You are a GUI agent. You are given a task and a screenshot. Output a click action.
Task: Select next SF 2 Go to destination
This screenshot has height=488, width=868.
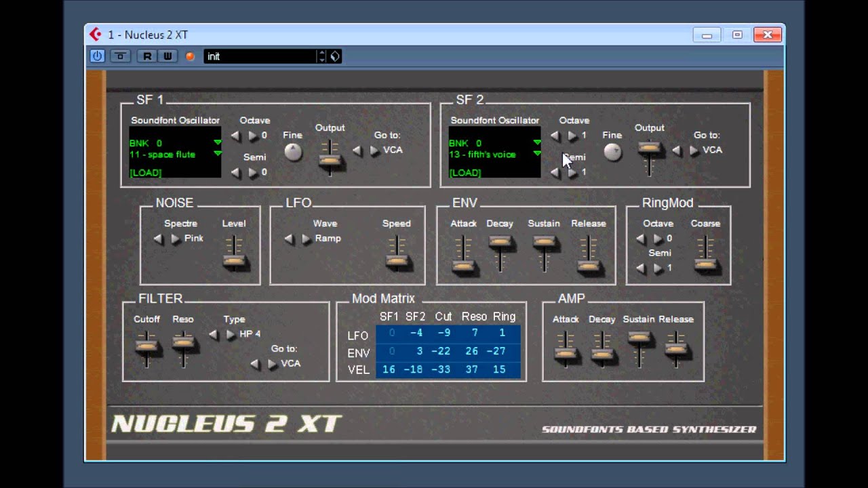coord(694,150)
